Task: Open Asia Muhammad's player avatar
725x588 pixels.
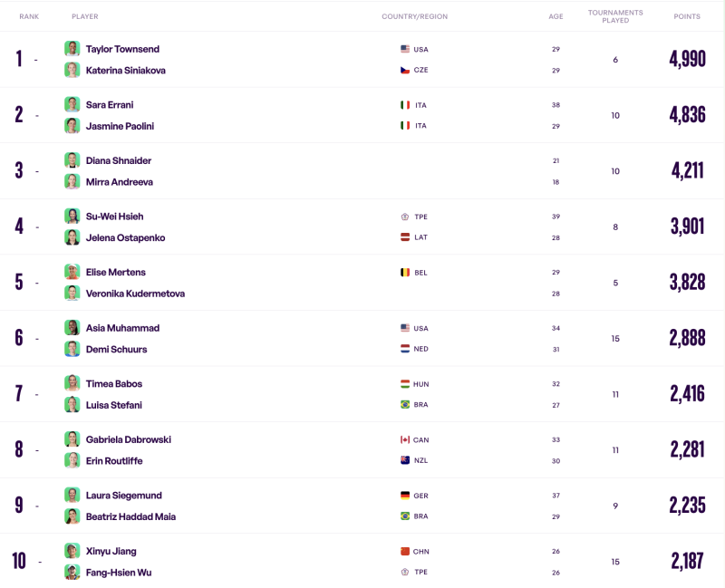Action: tap(72, 328)
